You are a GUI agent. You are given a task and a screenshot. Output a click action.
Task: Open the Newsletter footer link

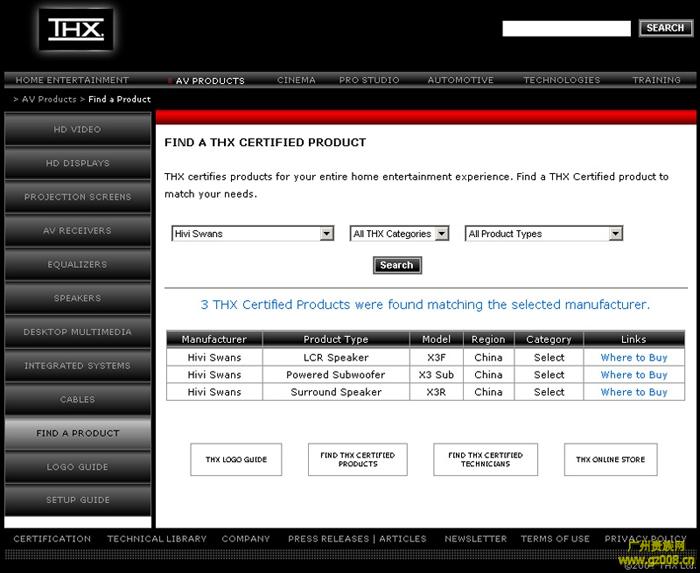pyautogui.click(x=475, y=539)
